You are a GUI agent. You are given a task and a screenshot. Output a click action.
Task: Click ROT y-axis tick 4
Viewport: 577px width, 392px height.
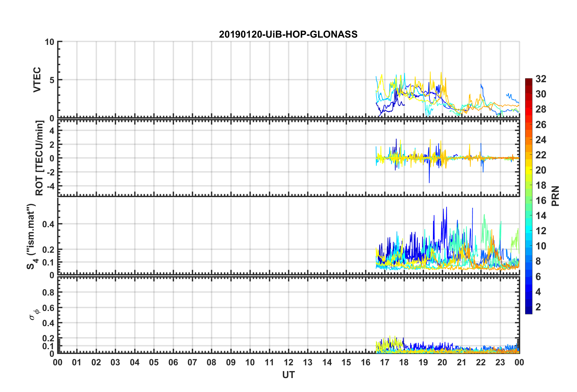[52, 130]
